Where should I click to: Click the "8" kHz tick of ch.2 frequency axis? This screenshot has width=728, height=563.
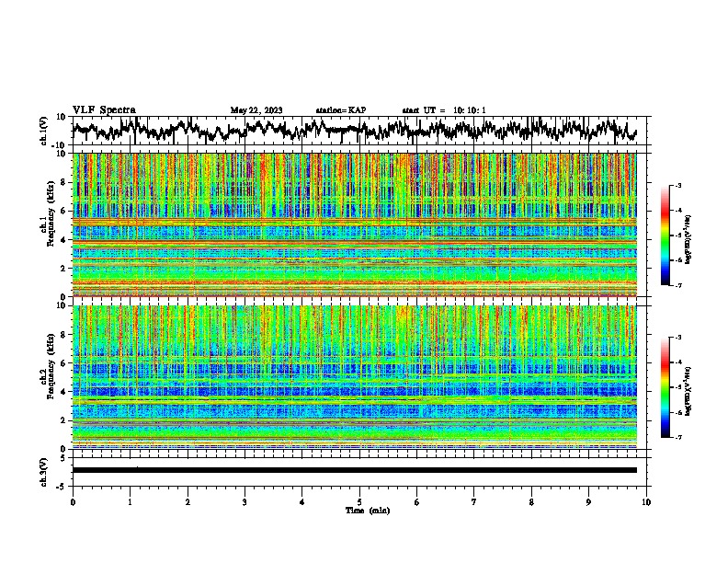(x=65, y=335)
